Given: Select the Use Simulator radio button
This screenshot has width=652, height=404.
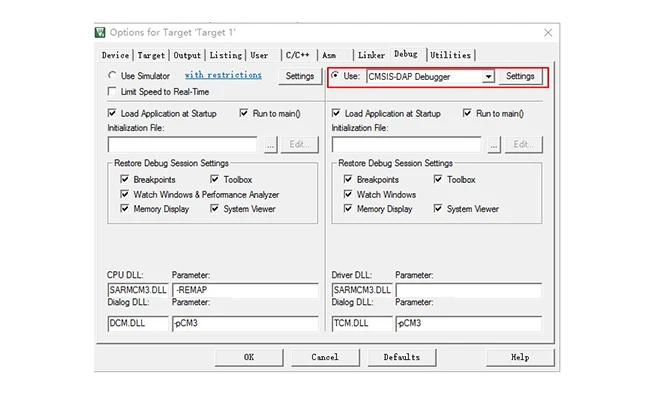Looking at the screenshot, I should [112, 75].
